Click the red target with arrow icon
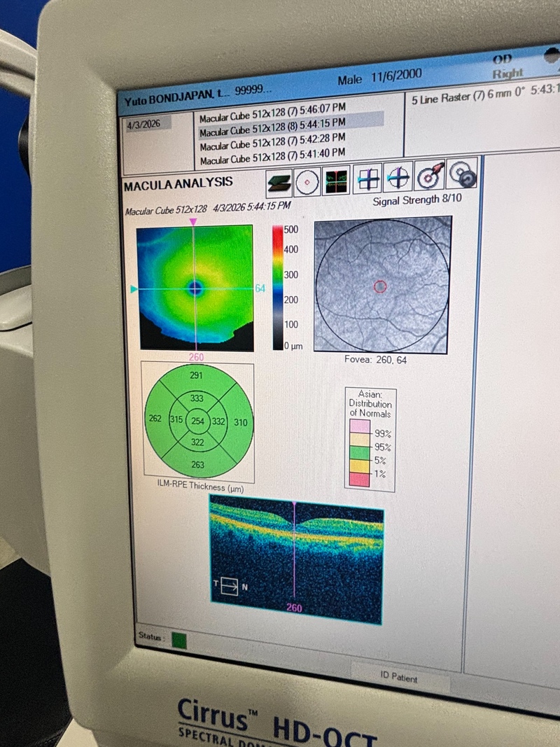The height and width of the screenshot is (747, 560). 430,176
